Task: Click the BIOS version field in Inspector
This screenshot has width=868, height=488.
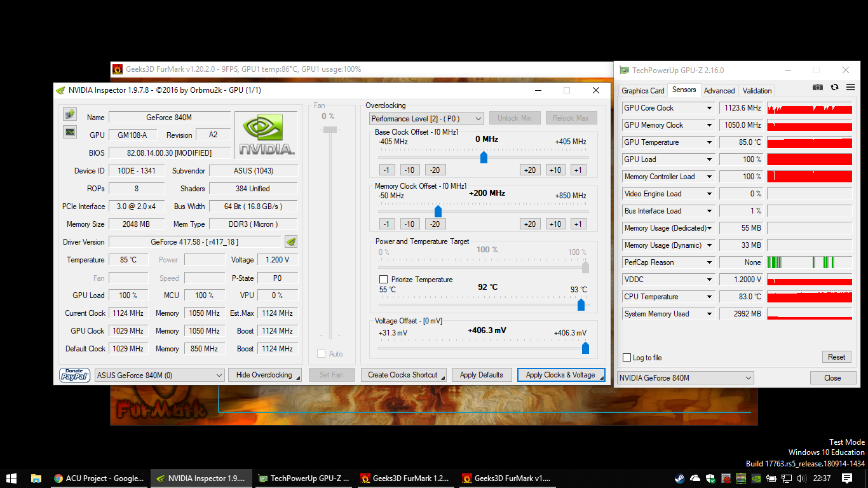Action: 170,153
